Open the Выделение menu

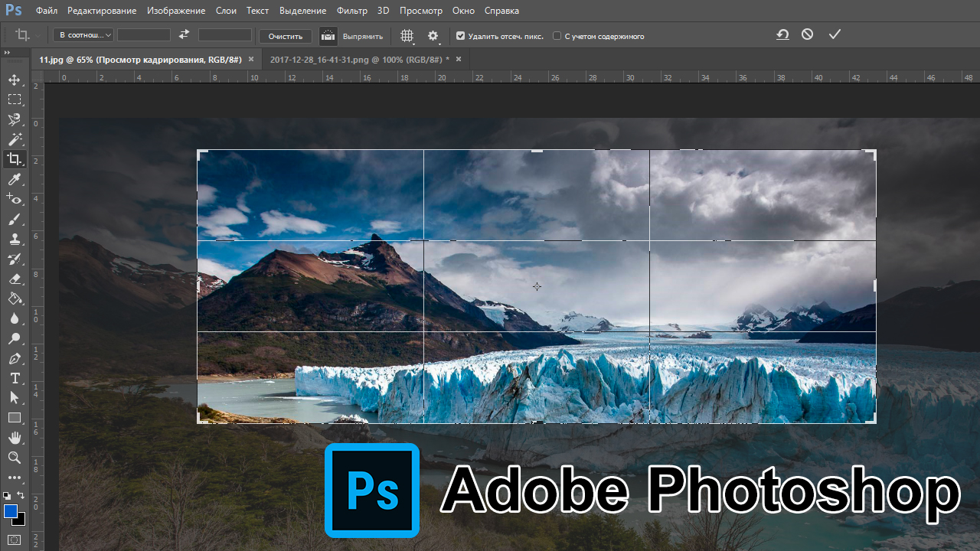302,11
